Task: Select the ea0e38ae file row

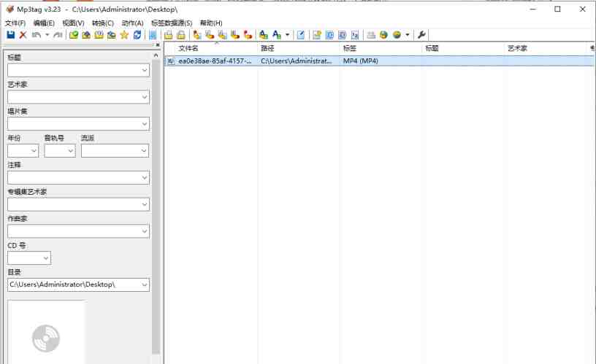Action: click(215, 61)
